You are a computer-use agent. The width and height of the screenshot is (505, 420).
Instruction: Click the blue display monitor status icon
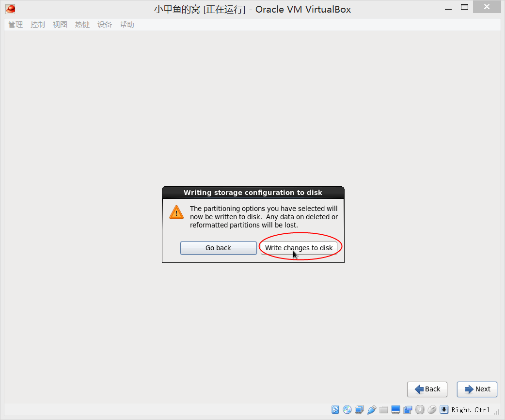coord(396,410)
